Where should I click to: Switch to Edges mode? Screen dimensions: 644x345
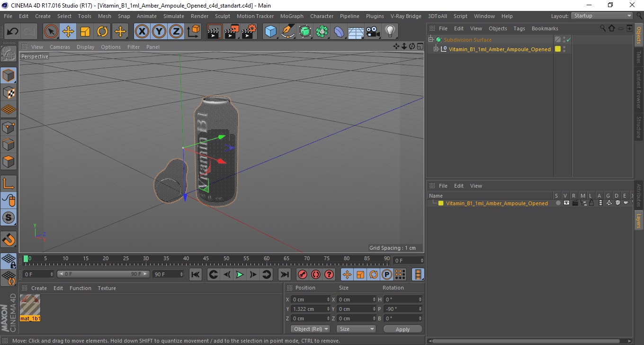click(x=9, y=144)
